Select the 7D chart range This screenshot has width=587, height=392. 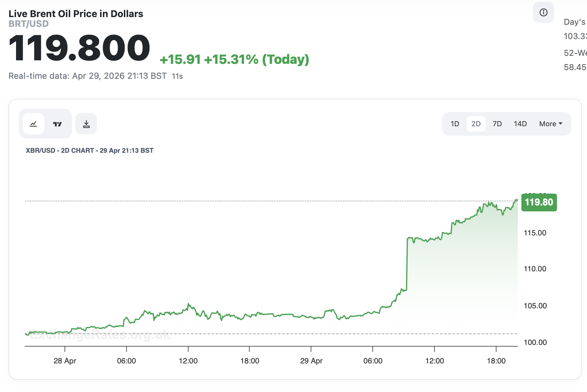[497, 124]
